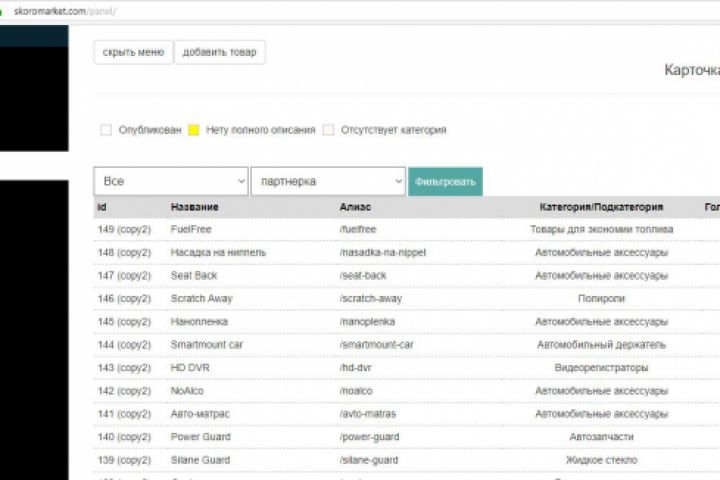The image size is (720, 480).
Task: Expand the 'партнерка' dropdown
Action: (328, 181)
